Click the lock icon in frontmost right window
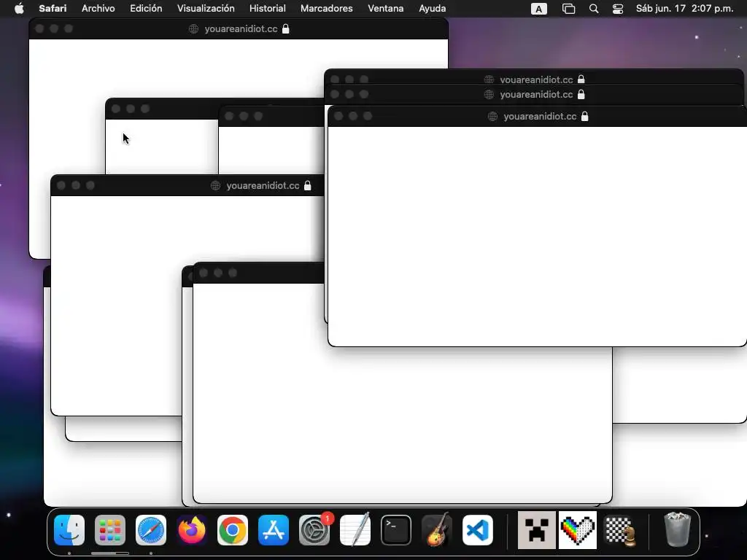 585,116
